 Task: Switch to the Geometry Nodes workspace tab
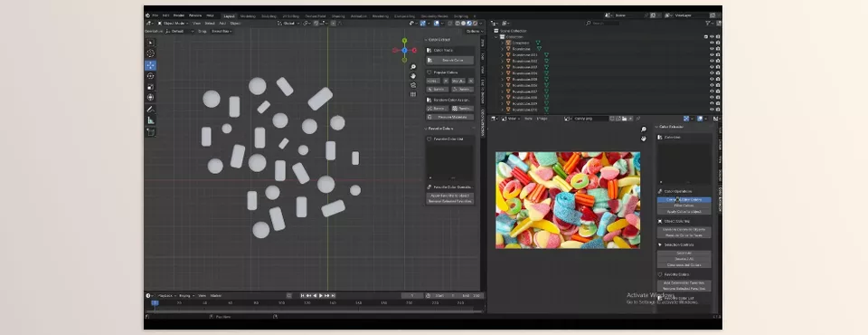tap(435, 16)
